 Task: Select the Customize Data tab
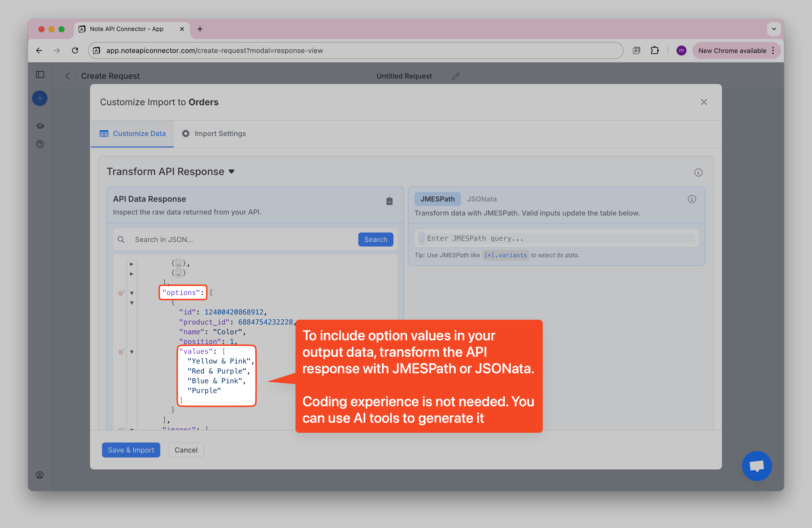(x=132, y=134)
